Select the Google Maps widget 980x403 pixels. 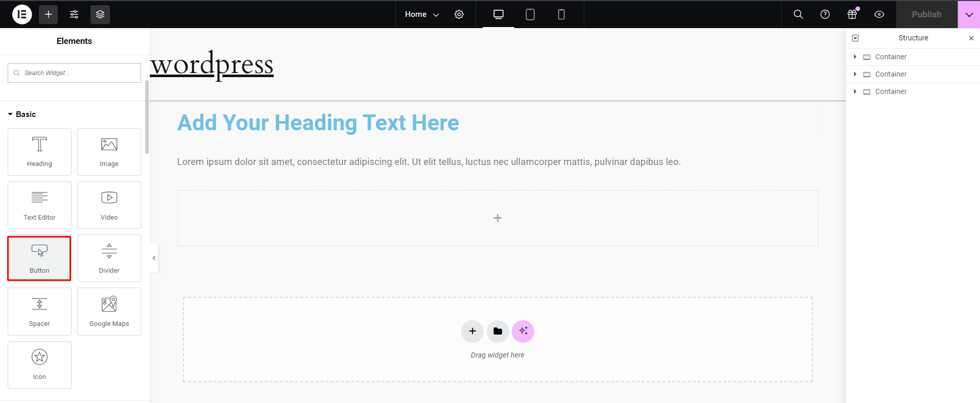(x=109, y=312)
